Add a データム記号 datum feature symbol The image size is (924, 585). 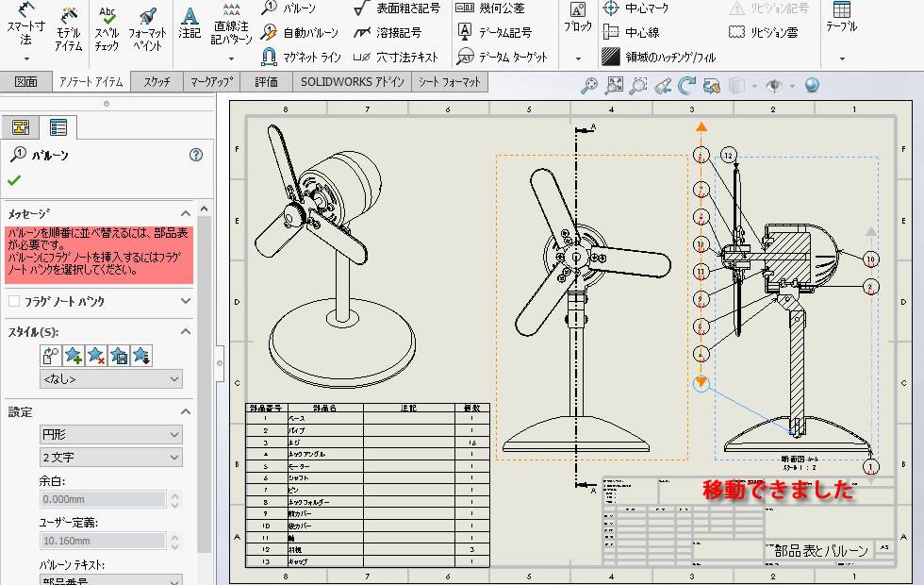pos(494,32)
